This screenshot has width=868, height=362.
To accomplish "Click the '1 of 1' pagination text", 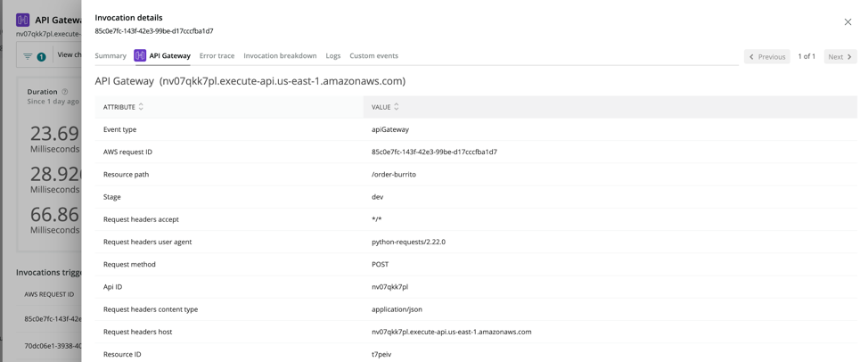I will (807, 56).
